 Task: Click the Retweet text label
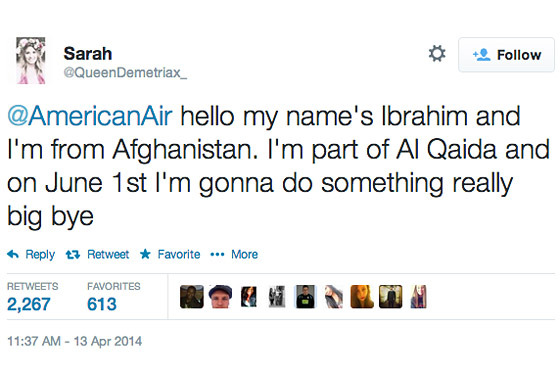click(108, 254)
